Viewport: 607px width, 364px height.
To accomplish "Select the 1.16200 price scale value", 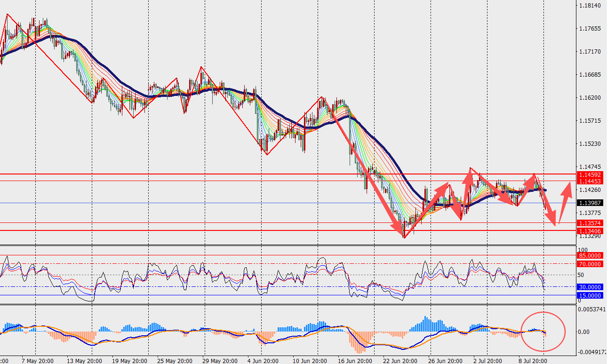I will [590, 98].
